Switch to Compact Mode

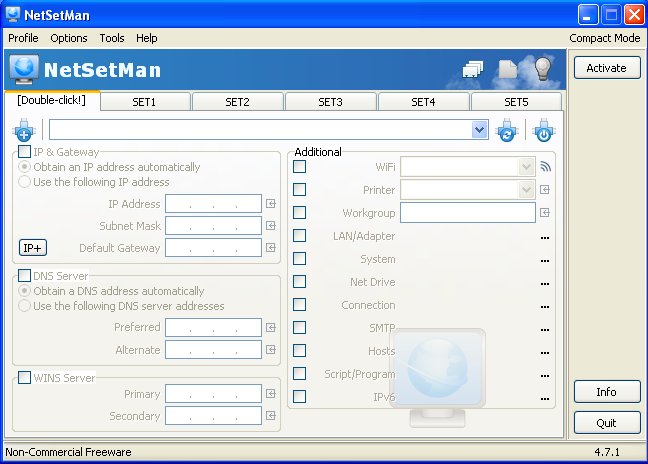pos(605,38)
